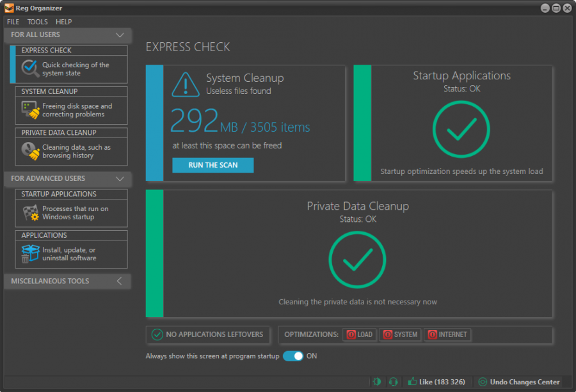This screenshot has width=576, height=392.
Task: Collapse the For All Users section
Action: coord(120,35)
